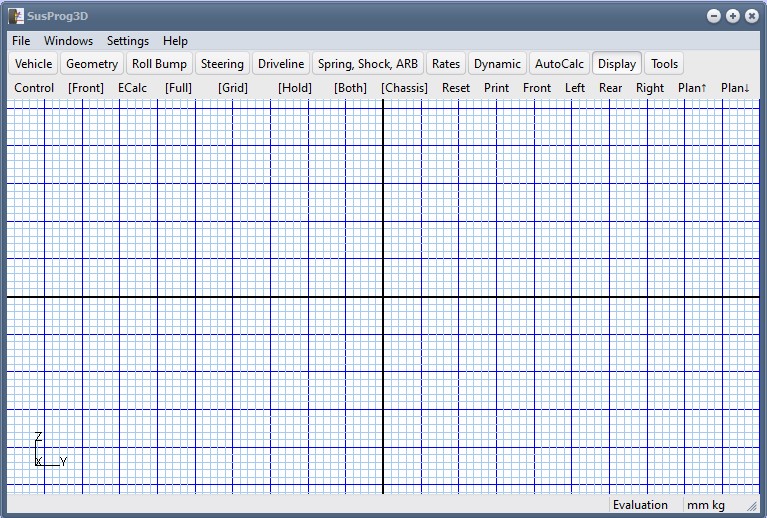Open the Settings menu
The image size is (767, 518).
[128, 41]
